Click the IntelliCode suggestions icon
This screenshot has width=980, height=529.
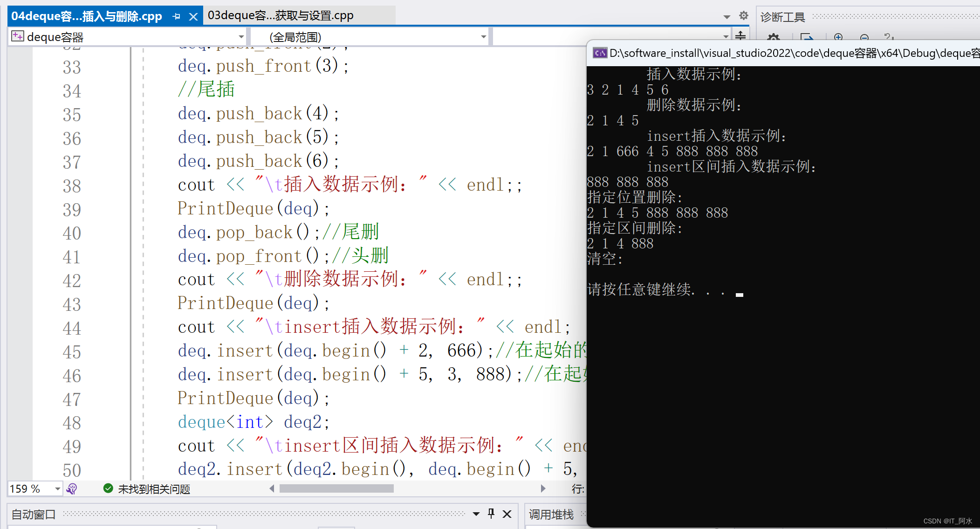tap(72, 488)
